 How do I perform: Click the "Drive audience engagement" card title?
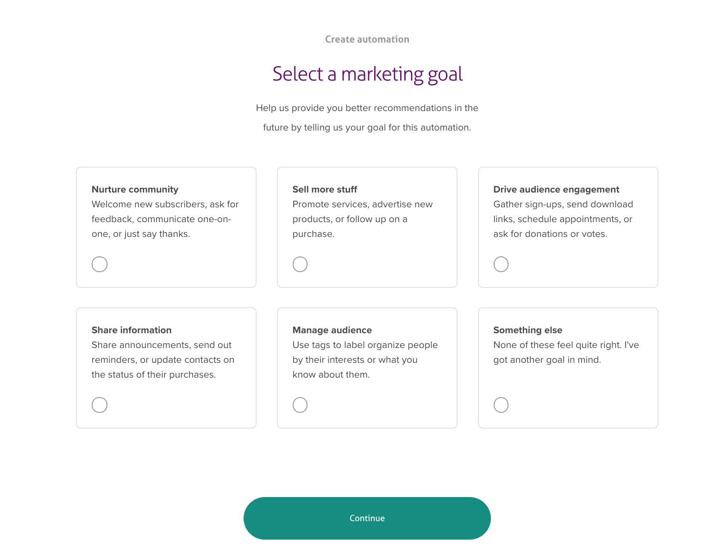(556, 189)
